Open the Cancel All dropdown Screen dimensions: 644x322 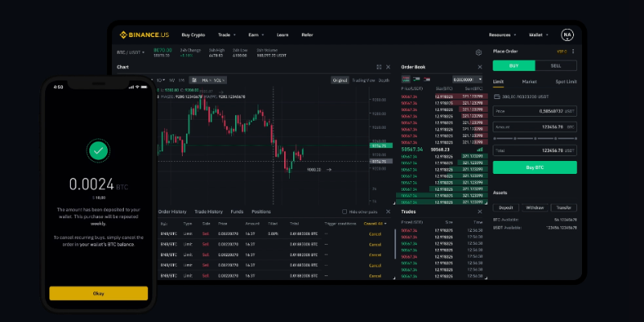[375, 224]
